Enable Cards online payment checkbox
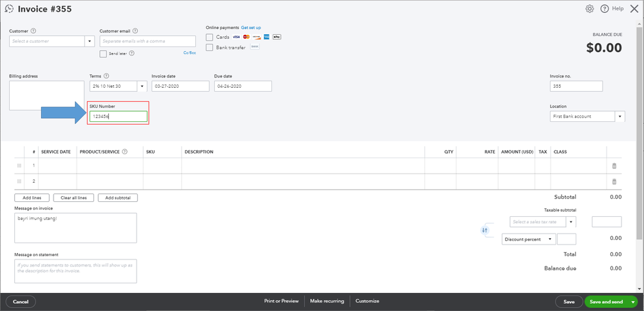The height and width of the screenshot is (311, 644). click(210, 37)
